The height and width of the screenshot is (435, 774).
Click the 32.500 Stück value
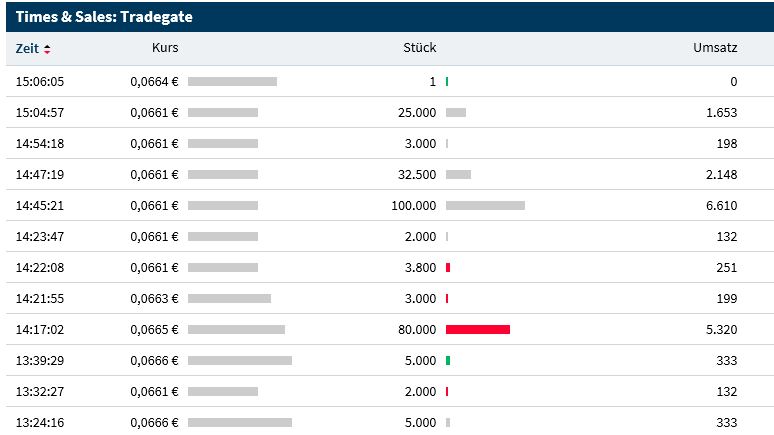[x=417, y=175]
